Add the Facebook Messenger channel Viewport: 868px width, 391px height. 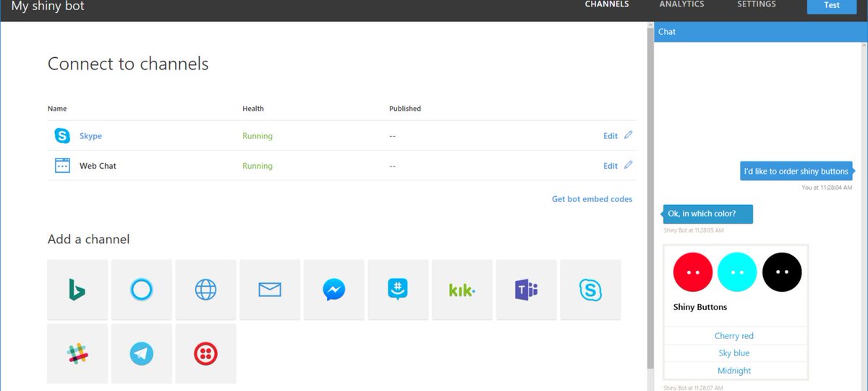click(334, 290)
